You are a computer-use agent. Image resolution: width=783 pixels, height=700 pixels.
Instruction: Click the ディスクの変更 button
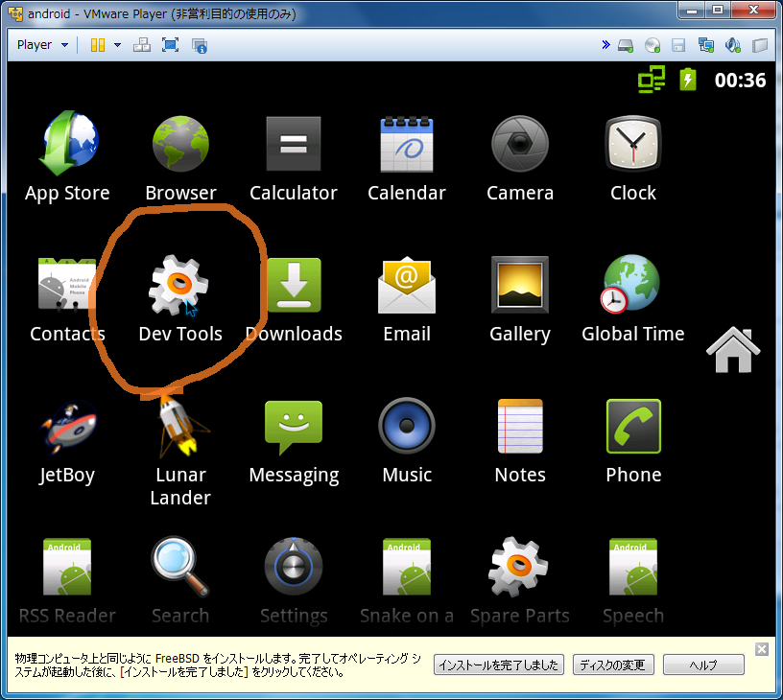tap(613, 665)
